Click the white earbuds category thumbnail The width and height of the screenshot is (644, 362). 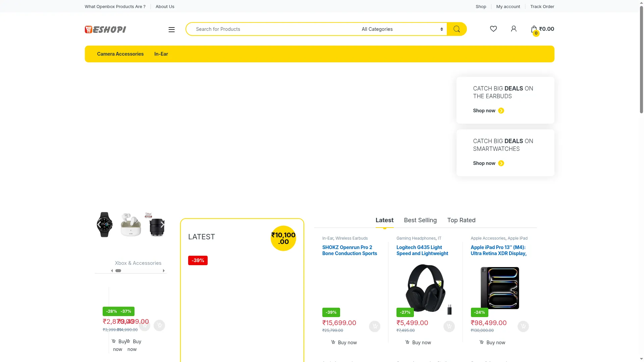tap(131, 225)
